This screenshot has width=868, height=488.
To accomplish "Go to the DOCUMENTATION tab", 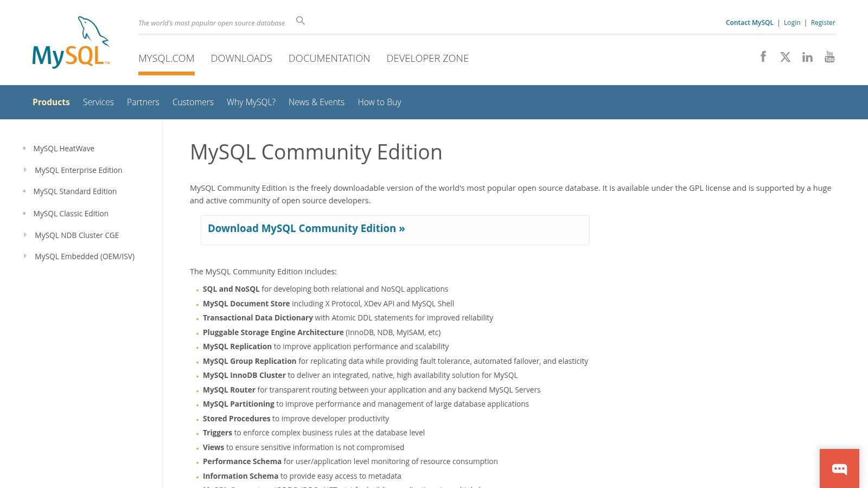I will click(x=329, y=58).
